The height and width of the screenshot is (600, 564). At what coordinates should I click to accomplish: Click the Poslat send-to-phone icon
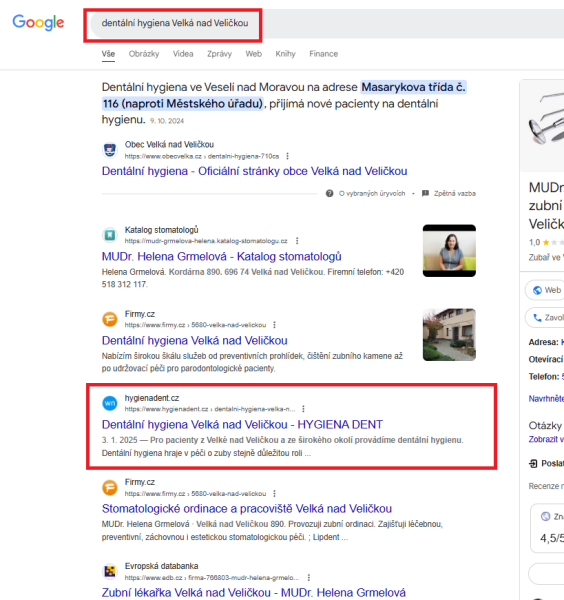pyautogui.click(x=533, y=464)
